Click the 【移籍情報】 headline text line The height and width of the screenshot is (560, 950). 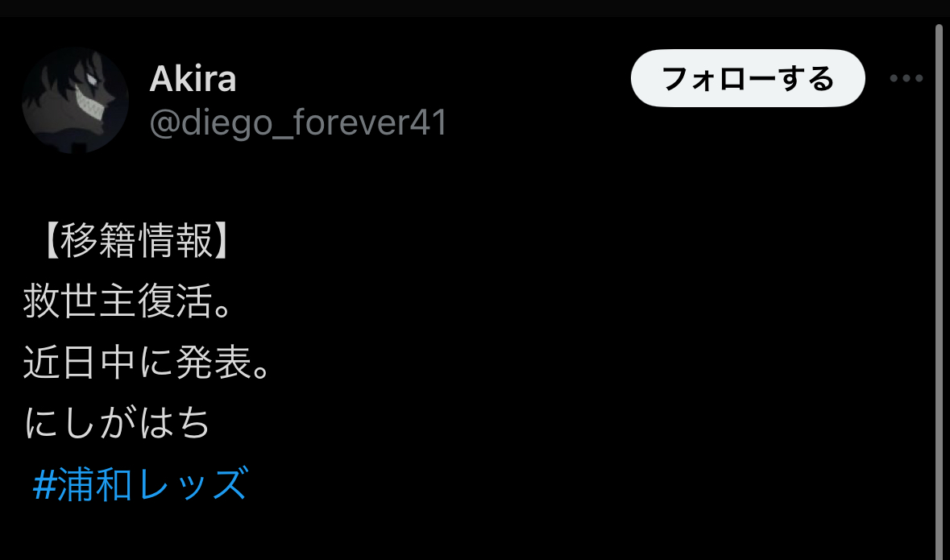pos(137,241)
